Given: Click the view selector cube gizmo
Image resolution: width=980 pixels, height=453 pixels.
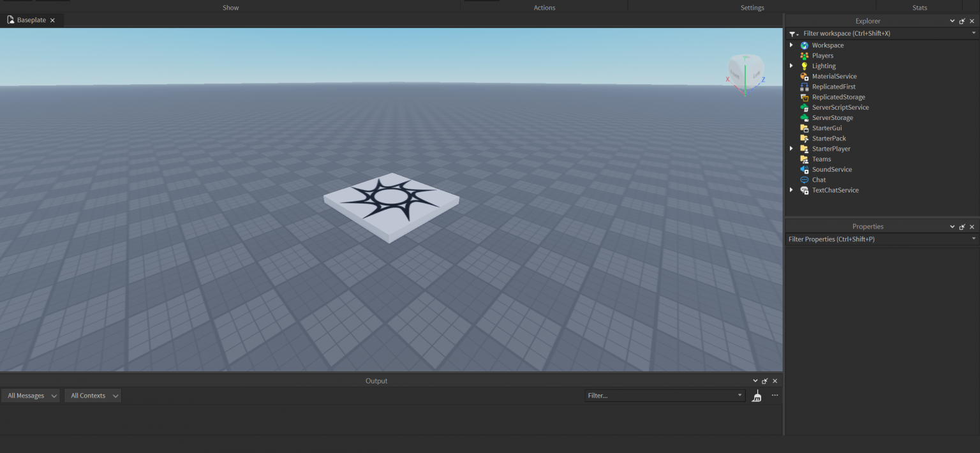Looking at the screenshot, I should pos(745,72).
